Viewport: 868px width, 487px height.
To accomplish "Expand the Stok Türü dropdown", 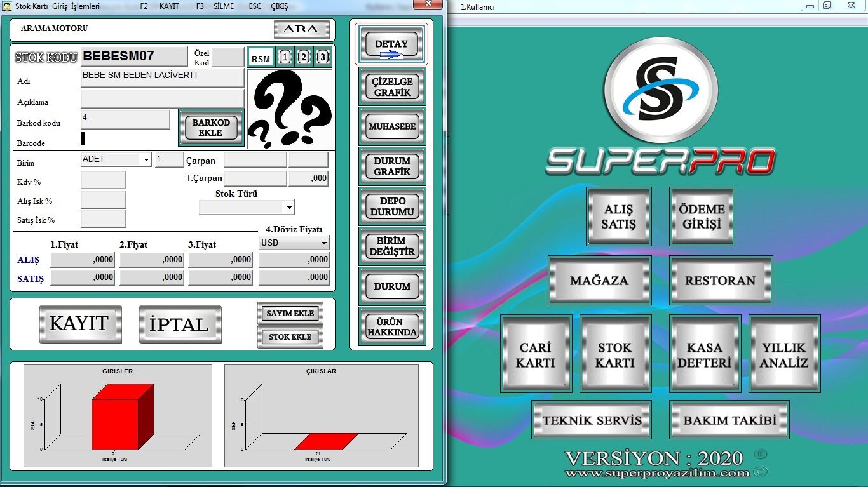I will click(x=289, y=208).
